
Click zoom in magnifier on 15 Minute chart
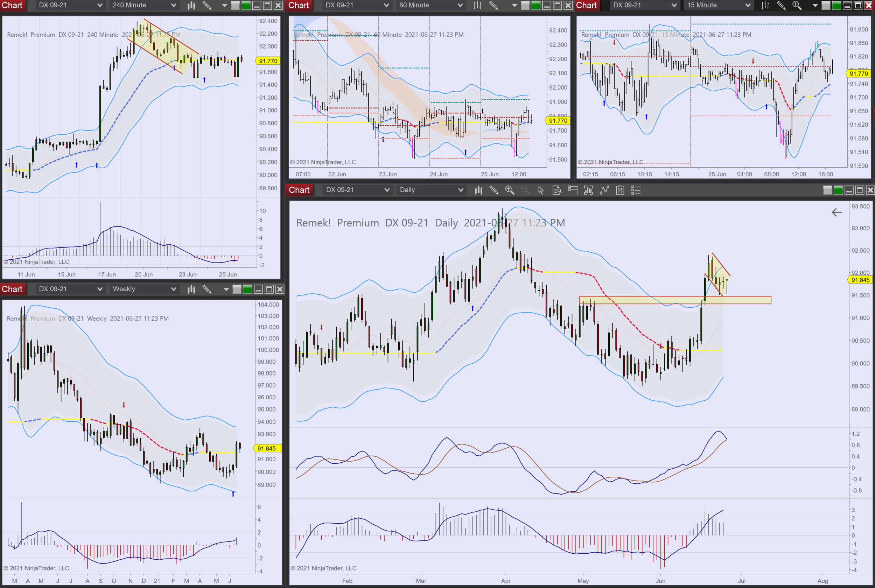(797, 5)
